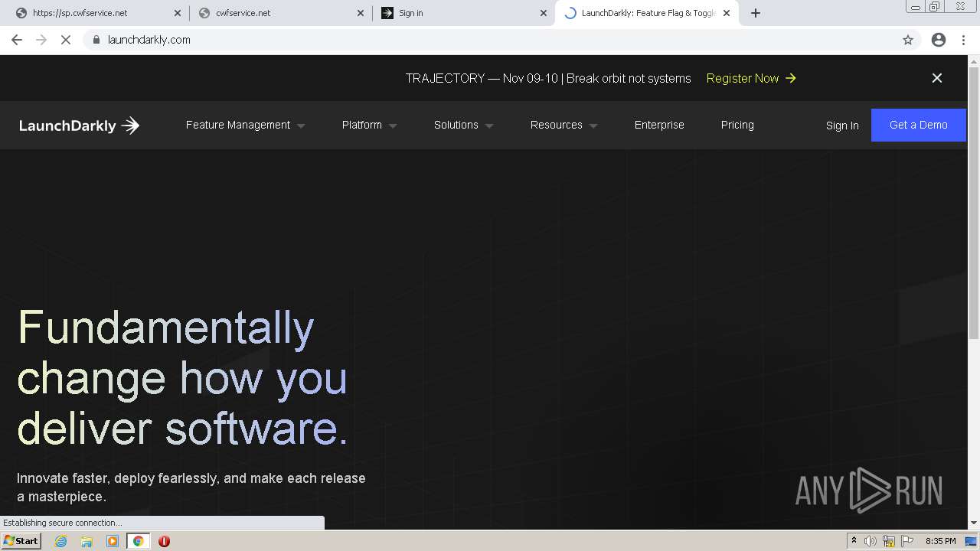Viewport: 980px width, 551px height.
Task: Click the red Opera taskbar icon
Action: click(164, 541)
